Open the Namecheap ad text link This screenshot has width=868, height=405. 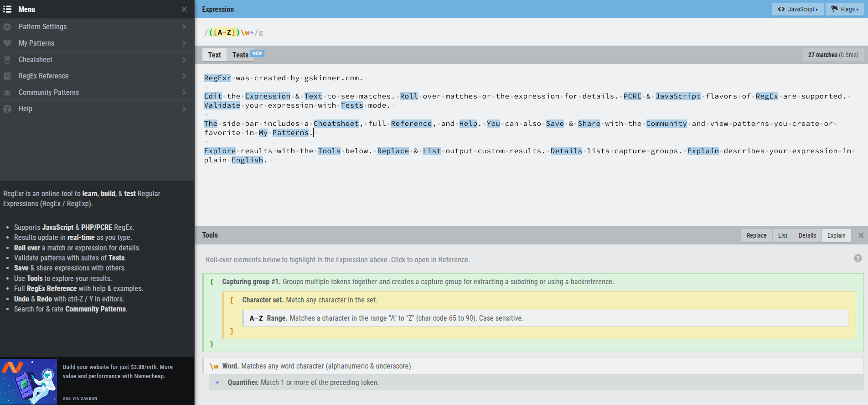click(118, 372)
